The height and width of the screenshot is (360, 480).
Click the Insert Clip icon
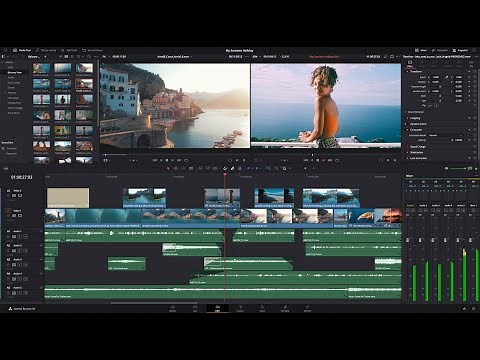click(x=201, y=169)
